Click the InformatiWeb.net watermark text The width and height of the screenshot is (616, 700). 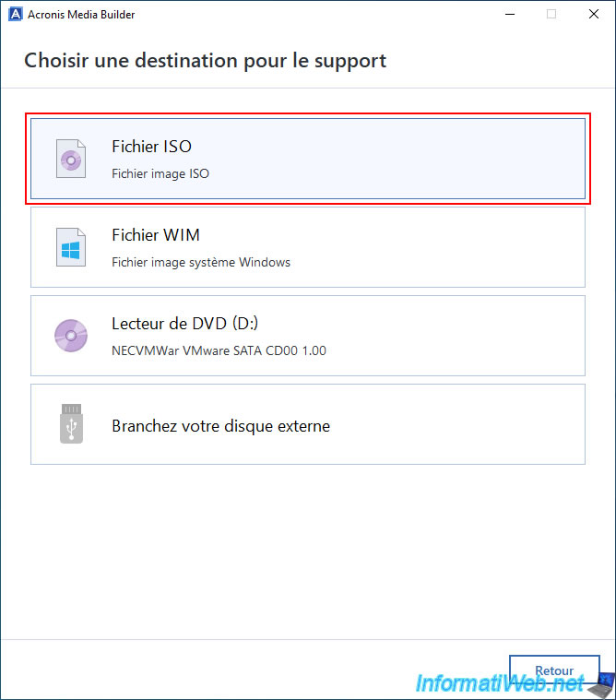coord(498,684)
